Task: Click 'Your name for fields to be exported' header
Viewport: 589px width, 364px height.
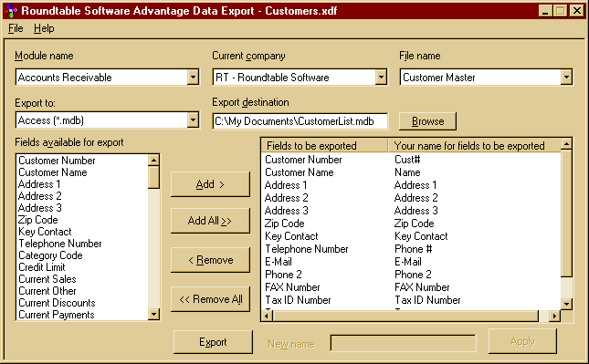Action: pos(474,145)
